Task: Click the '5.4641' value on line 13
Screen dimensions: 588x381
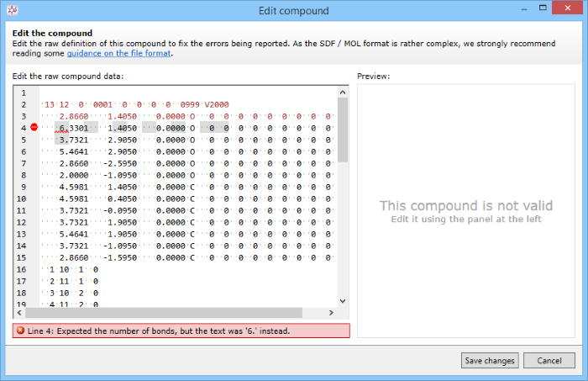Action: click(x=74, y=234)
